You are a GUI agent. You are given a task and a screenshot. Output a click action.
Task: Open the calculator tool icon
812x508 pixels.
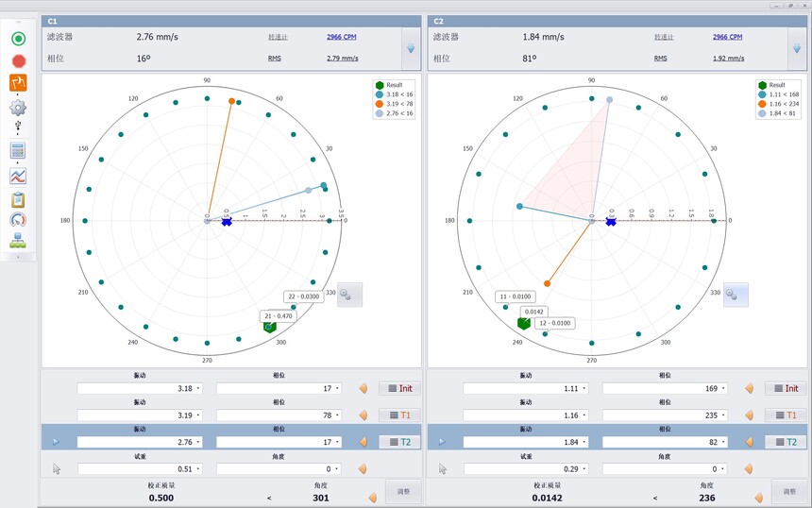18,151
